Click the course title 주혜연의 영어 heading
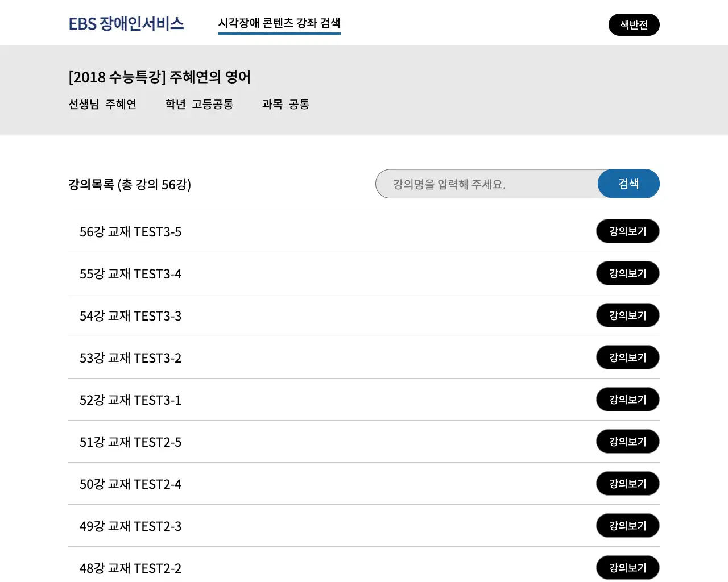 click(x=159, y=77)
